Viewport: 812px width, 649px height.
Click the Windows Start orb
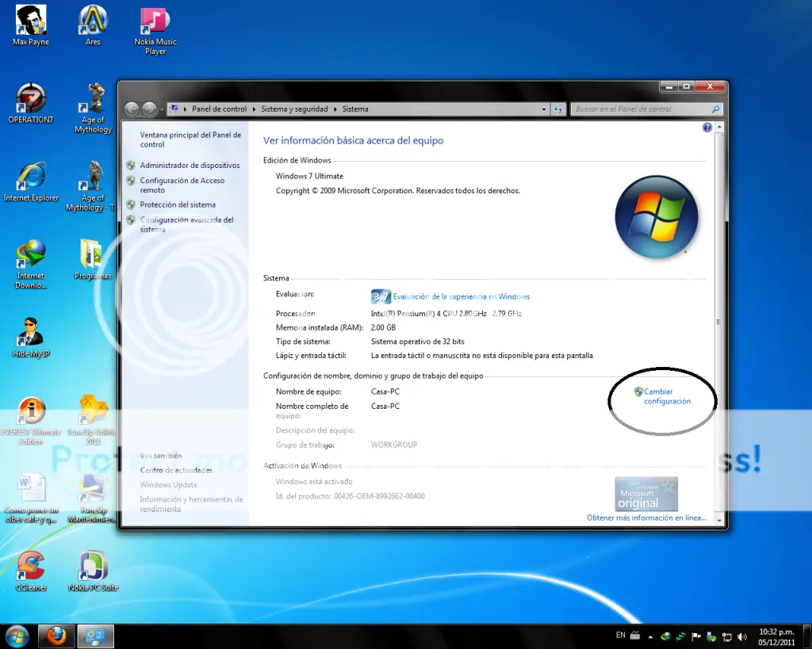point(17,636)
